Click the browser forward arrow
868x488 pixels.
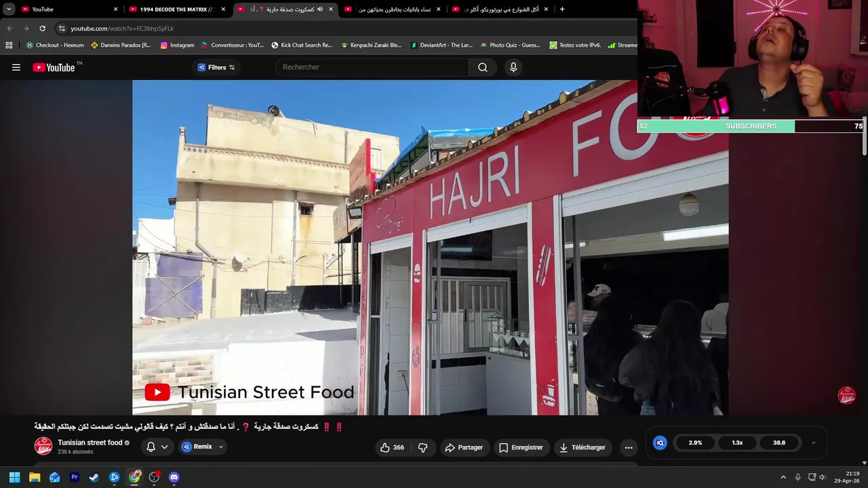26,28
